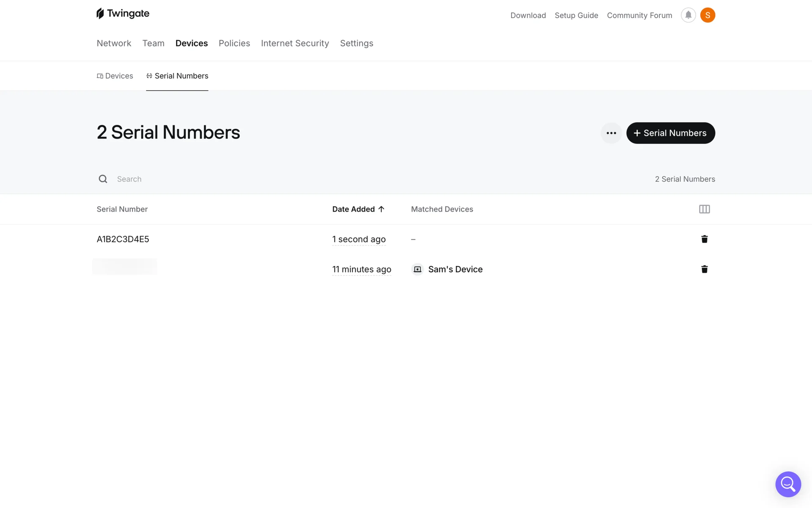Click the add Serial Numbers button
This screenshot has width=812, height=508.
670,133
